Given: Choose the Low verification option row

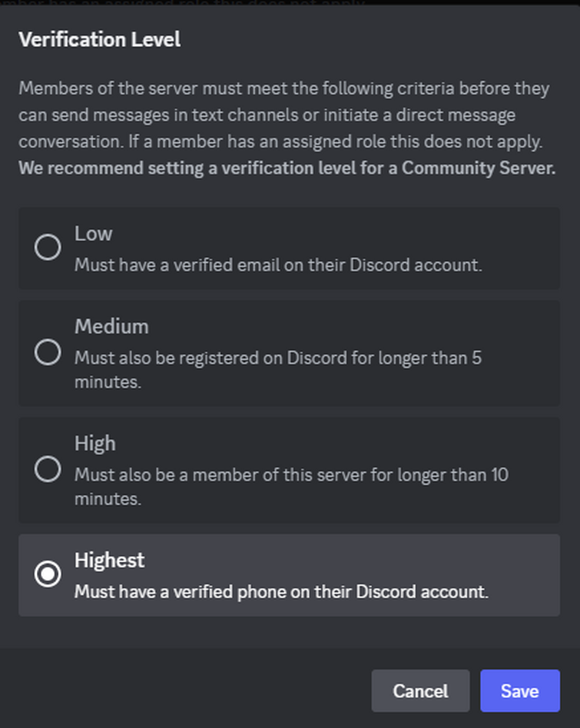Looking at the screenshot, I should [290, 248].
